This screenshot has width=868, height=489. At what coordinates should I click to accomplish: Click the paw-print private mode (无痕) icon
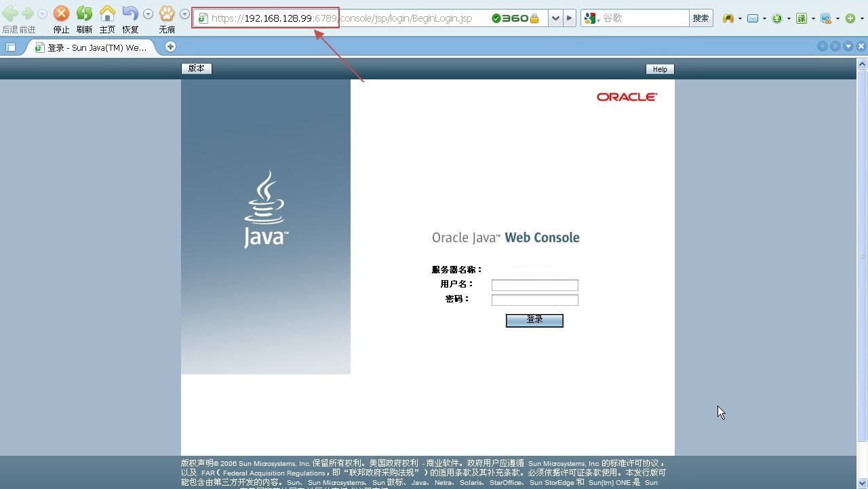coord(167,14)
